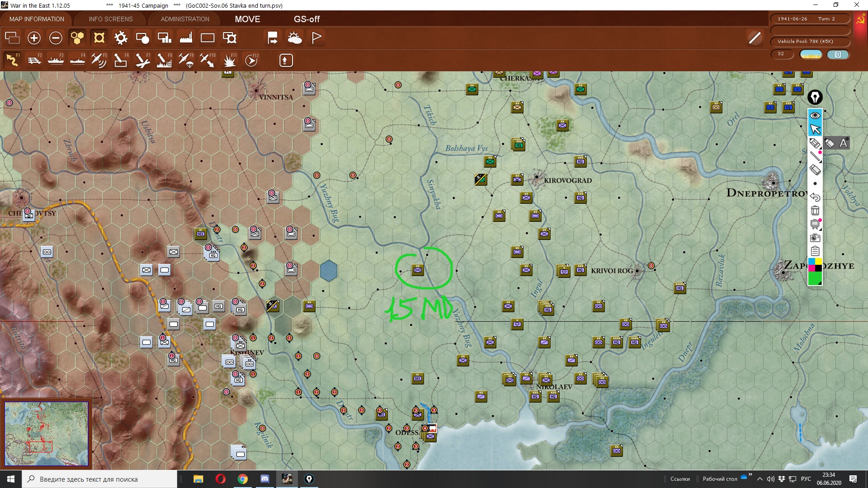The image size is (868, 488).
Task: Click the rectangle-with-circle toolbar icon
Action: point(142,38)
